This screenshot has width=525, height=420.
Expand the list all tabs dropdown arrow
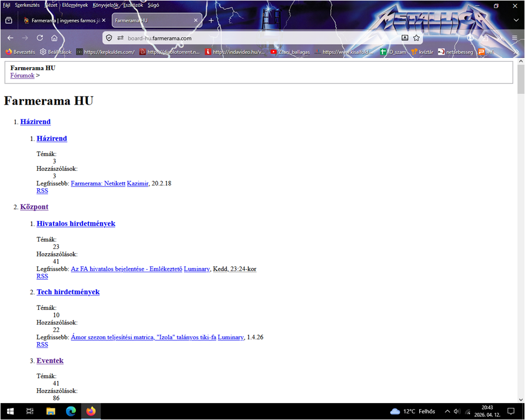[x=516, y=21]
